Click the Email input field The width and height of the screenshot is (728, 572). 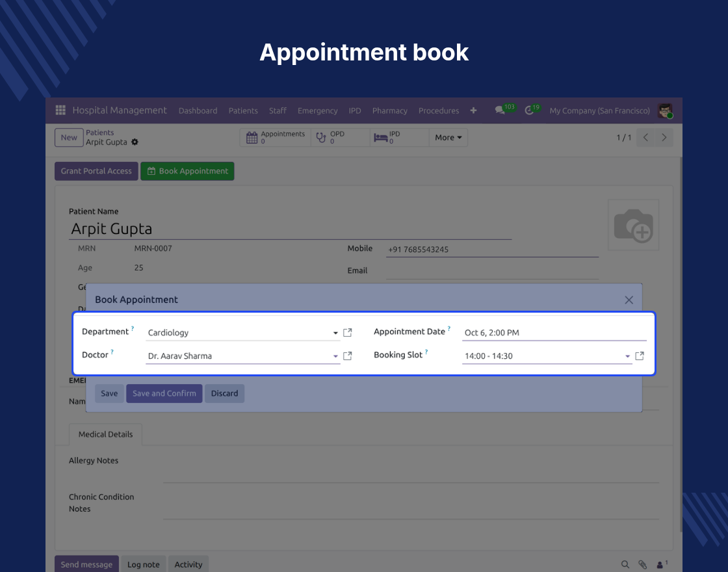(492, 271)
